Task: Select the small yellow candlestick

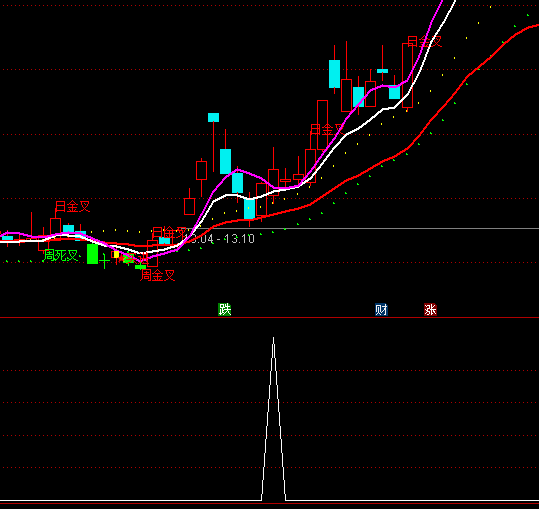Action: 116,254
